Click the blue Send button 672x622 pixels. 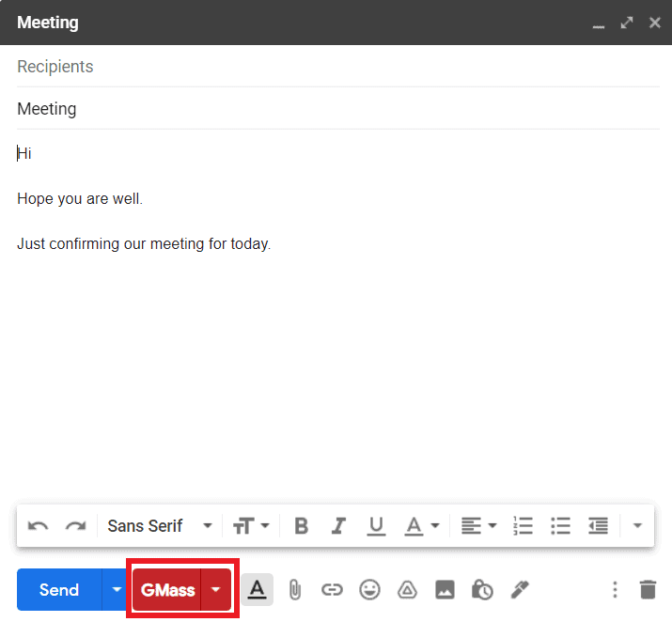click(59, 590)
